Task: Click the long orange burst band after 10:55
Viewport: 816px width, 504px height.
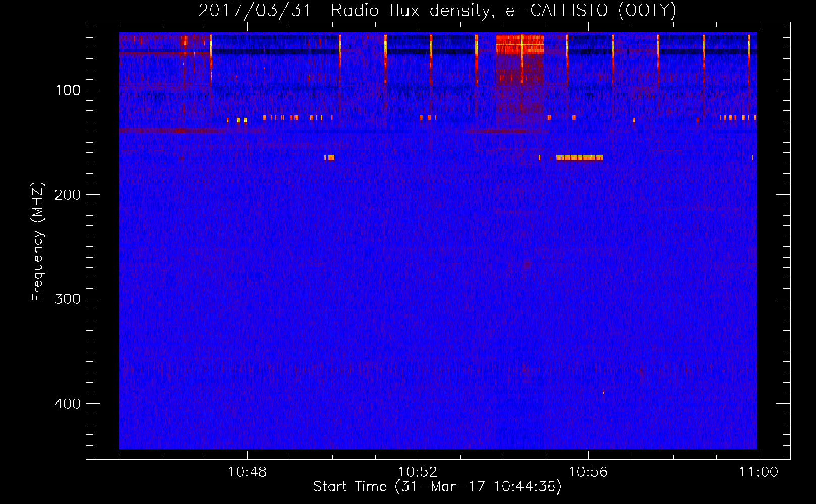Action: tap(579, 157)
